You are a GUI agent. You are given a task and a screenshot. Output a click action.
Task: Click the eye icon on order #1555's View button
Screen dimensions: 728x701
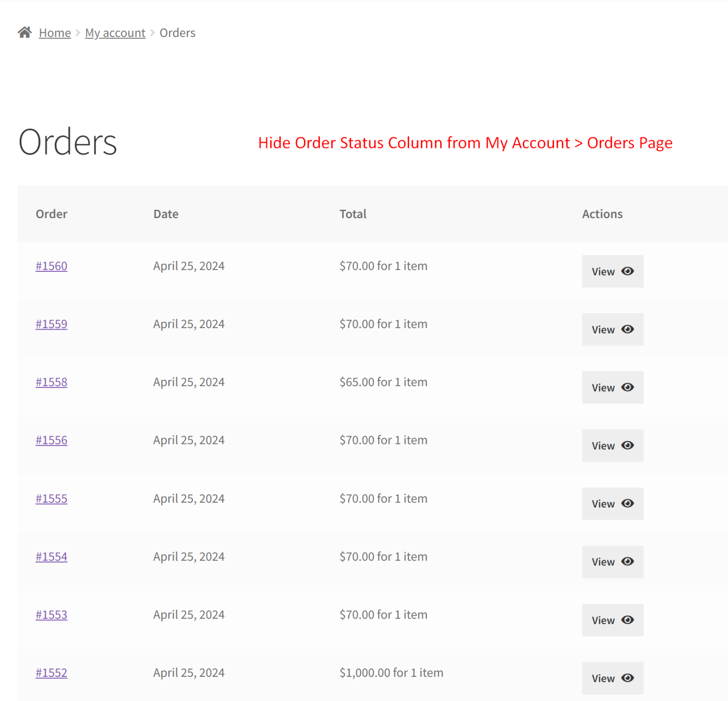pyautogui.click(x=627, y=504)
